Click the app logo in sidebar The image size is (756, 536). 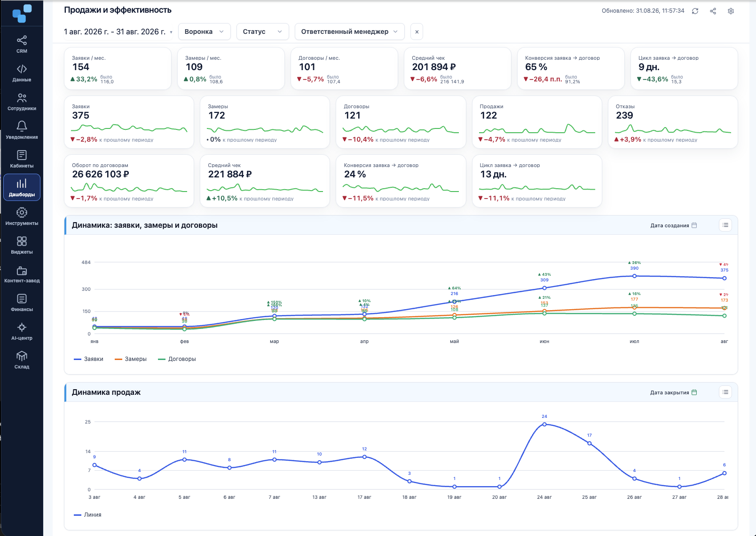(x=22, y=13)
